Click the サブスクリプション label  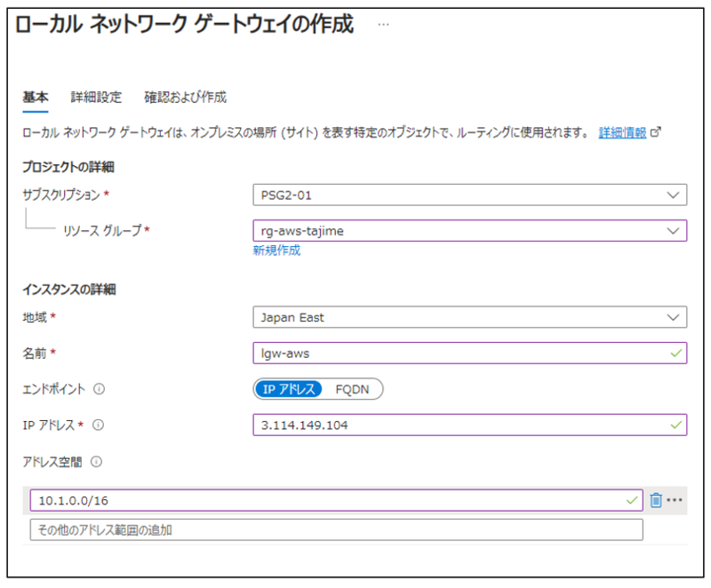[61, 195]
